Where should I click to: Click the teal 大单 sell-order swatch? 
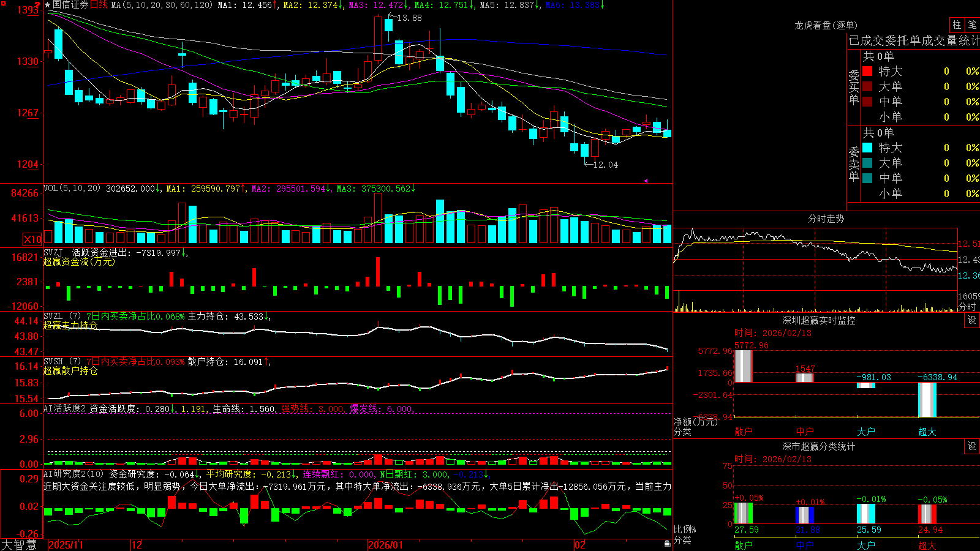point(867,163)
